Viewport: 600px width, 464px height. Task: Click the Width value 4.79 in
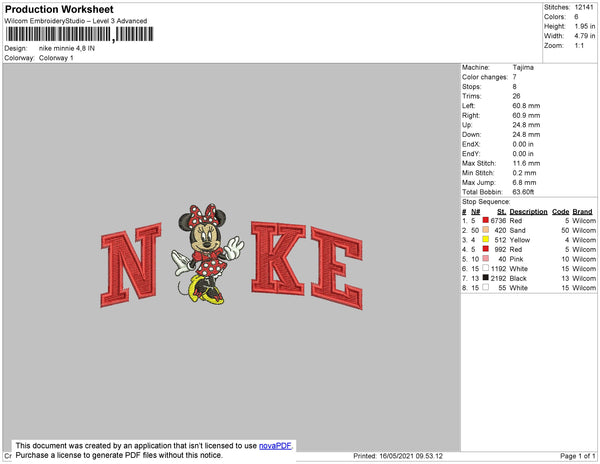pyautogui.click(x=585, y=36)
